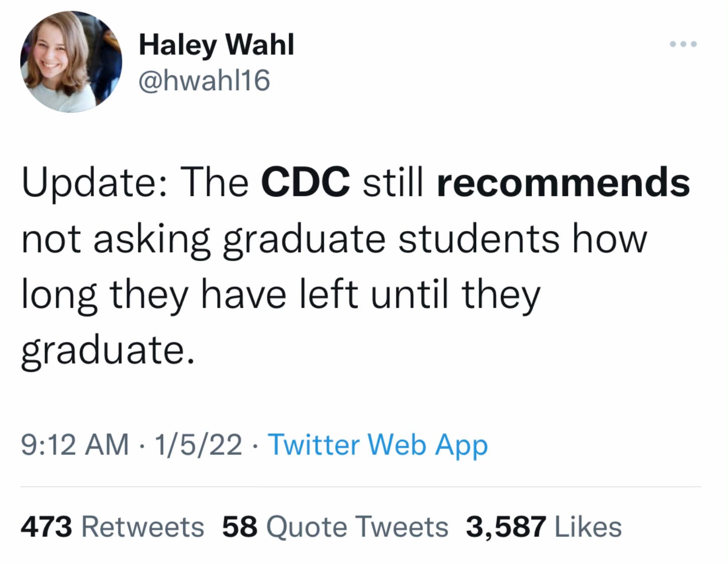
Task: Click the bold word CDC
Action: tap(306, 182)
